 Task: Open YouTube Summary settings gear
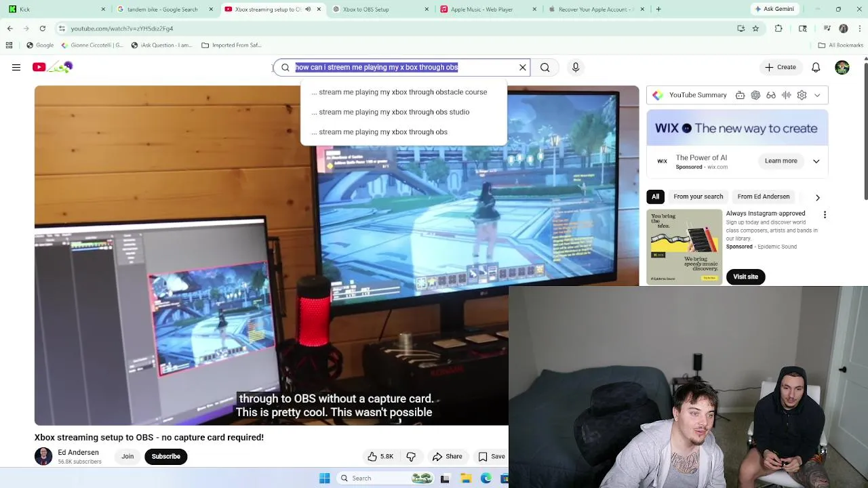click(802, 95)
